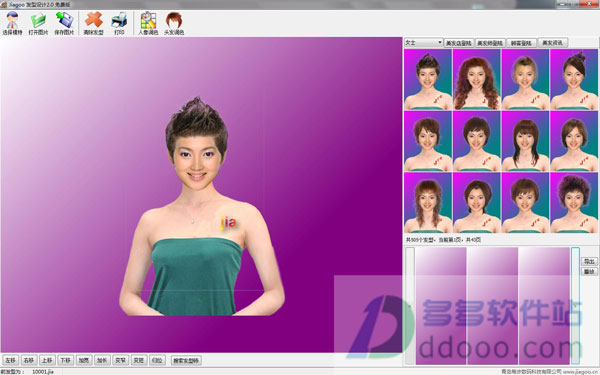The height and width of the screenshot is (375, 600).
Task: Click the www.jiagoo.cn link in status bar
Action: [x=580, y=371]
